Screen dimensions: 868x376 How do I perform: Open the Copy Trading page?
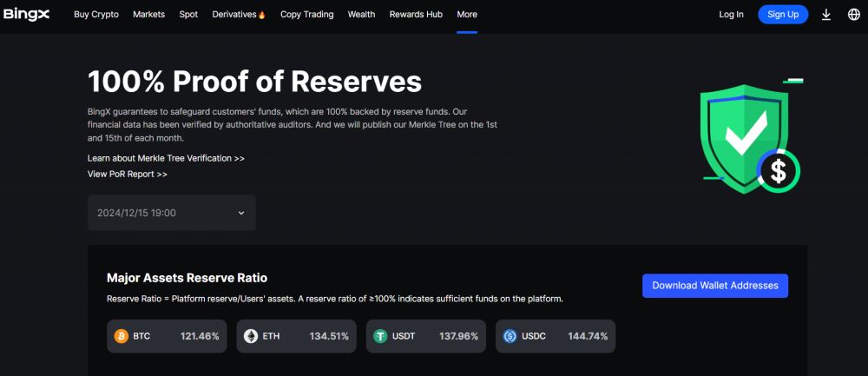(306, 15)
